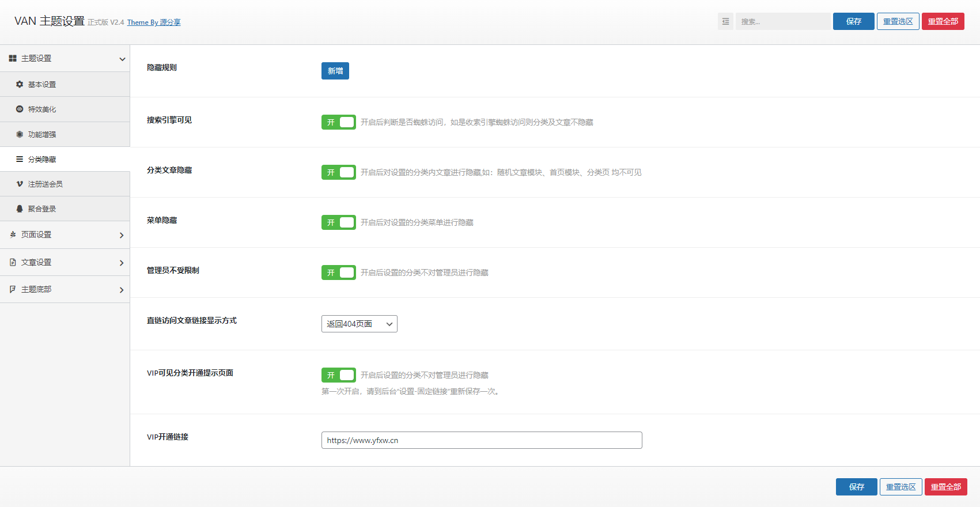Disable the 菜单隐藏 switch

(338, 222)
